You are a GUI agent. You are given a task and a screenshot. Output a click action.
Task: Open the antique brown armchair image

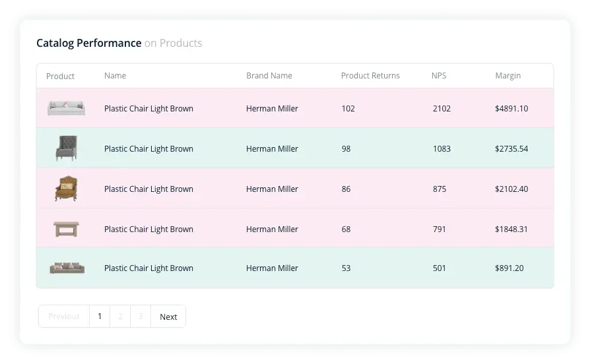pos(66,189)
